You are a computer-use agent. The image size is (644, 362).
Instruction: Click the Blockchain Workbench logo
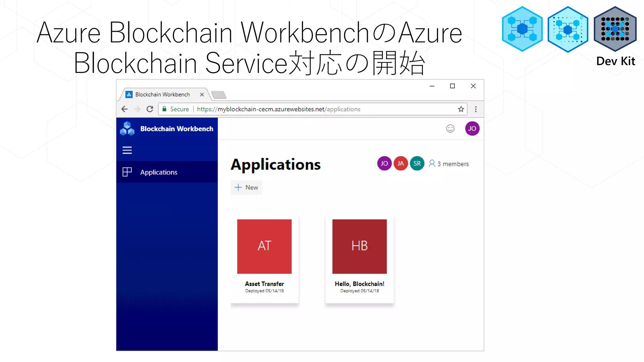127,129
